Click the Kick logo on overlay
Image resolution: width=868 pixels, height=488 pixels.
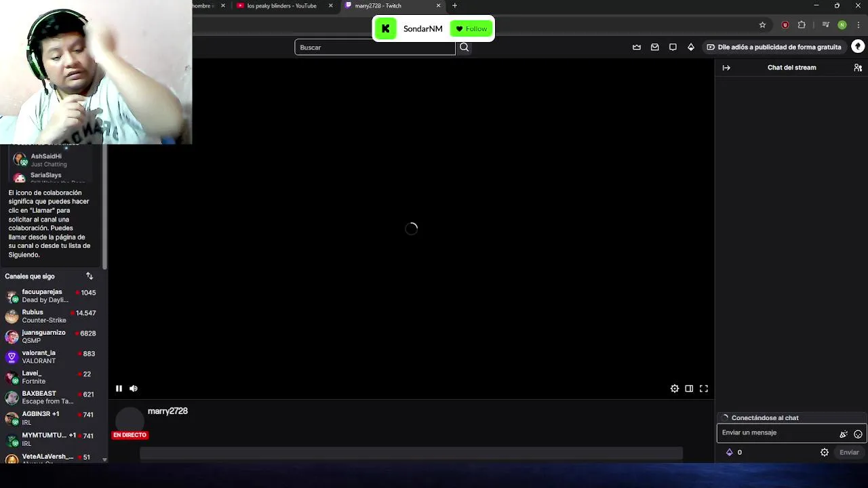click(x=385, y=28)
